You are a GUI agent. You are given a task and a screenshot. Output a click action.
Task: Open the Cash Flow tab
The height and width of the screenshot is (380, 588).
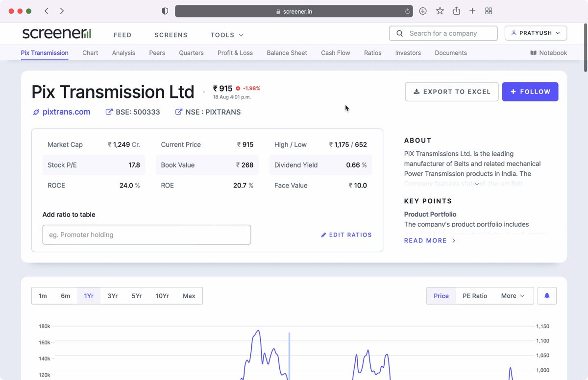(x=336, y=53)
